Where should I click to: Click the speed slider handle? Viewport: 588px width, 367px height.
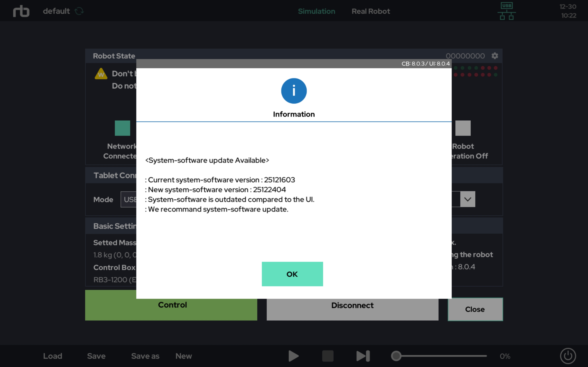point(396,356)
